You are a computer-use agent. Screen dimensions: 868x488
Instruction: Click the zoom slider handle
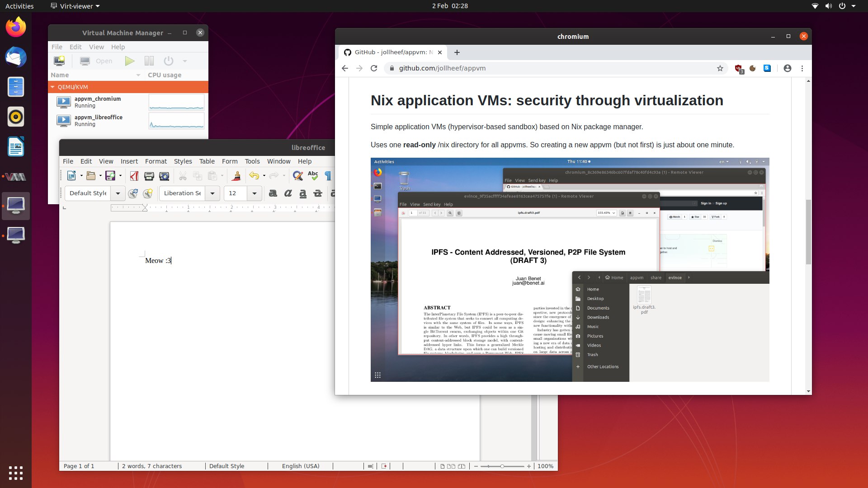tap(502, 466)
